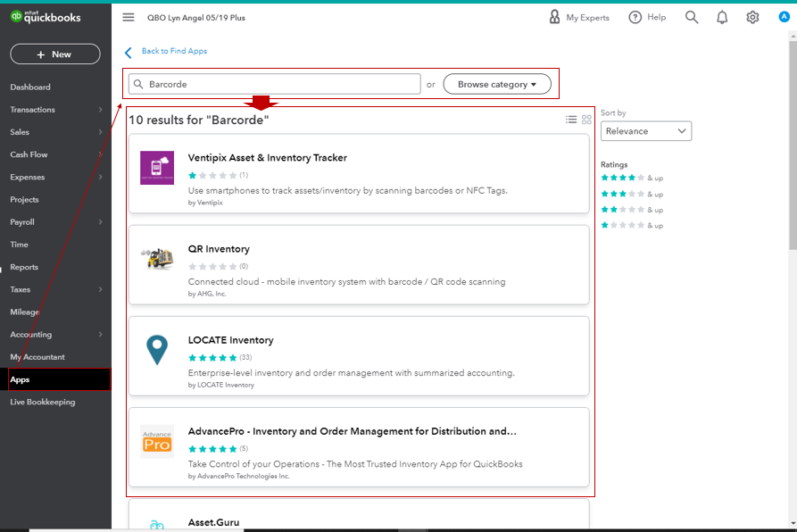Click the Ventipix purple app logo
797x532 pixels.
pos(157,168)
